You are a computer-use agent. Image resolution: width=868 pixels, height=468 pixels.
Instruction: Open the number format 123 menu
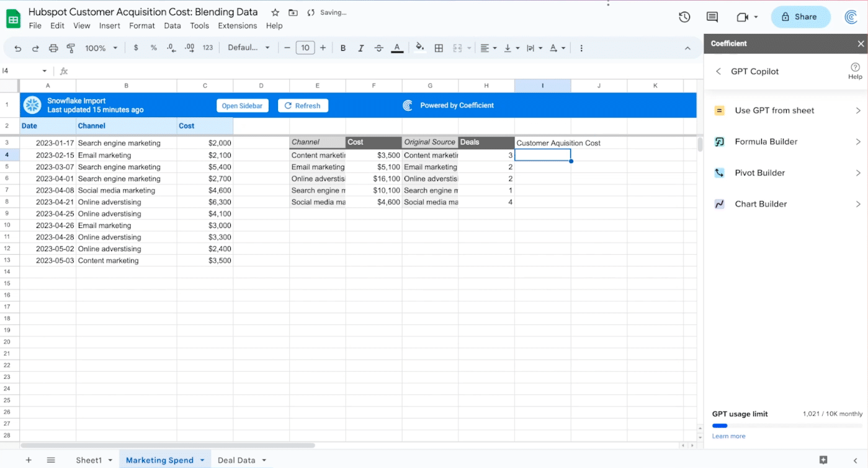click(208, 48)
